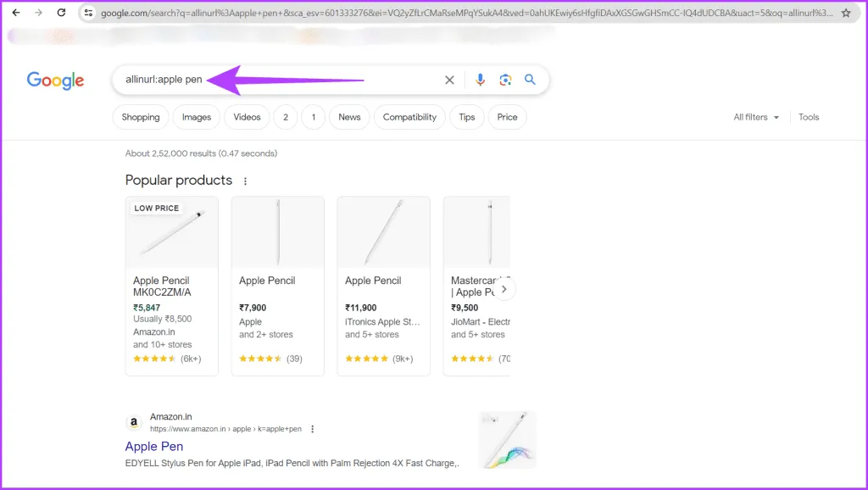Screen dimensions: 868x490
Task: Start voice search with microphone icon
Action: (x=480, y=80)
